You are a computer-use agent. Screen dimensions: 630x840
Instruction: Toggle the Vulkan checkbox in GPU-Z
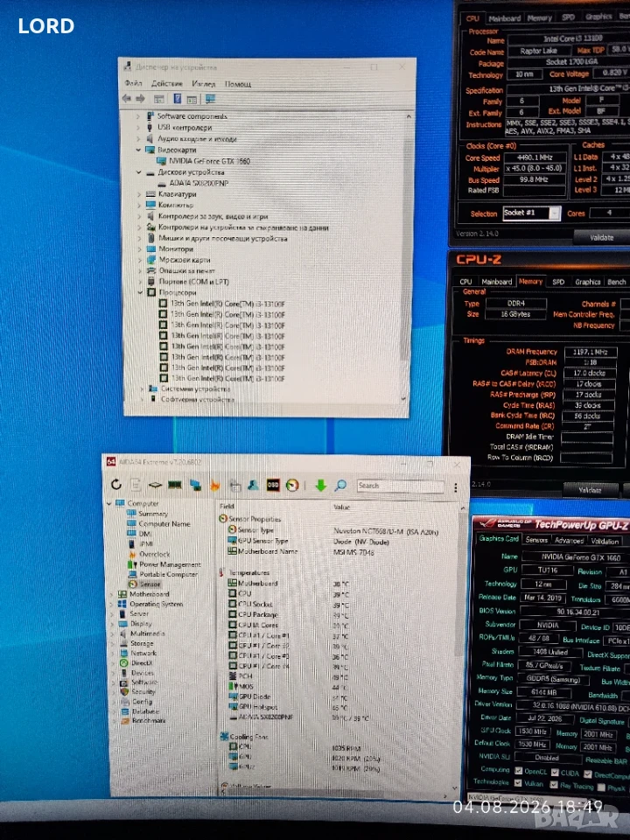pos(518,782)
